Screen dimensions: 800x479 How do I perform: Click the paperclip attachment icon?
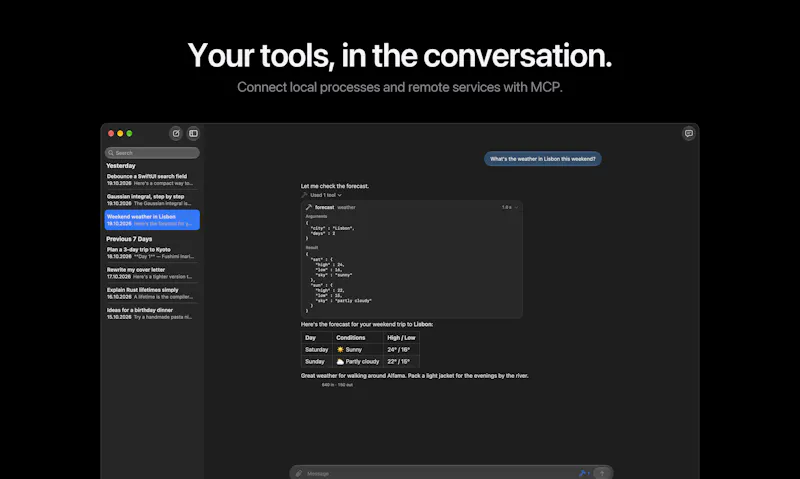(299, 473)
